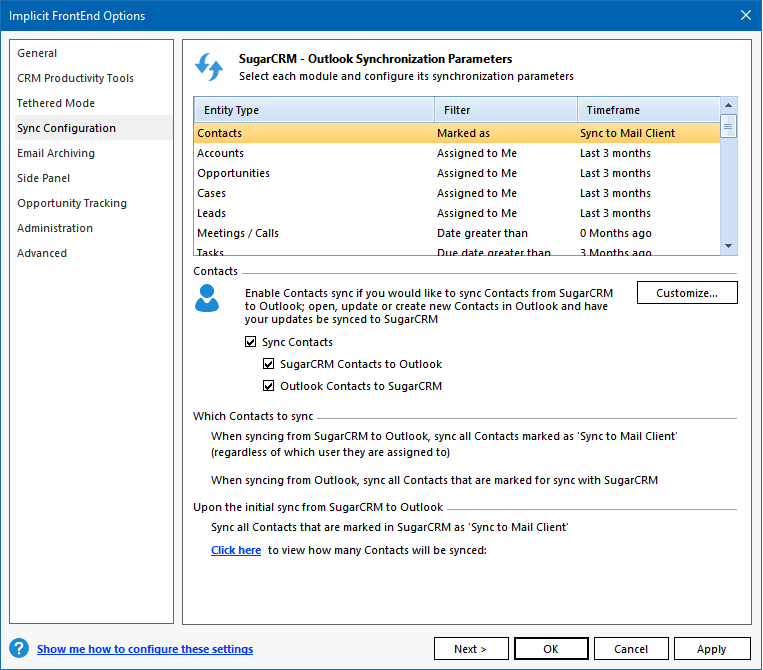The image size is (763, 670).
Task: Toggle the Sync Contacts checkbox
Action: [x=250, y=342]
